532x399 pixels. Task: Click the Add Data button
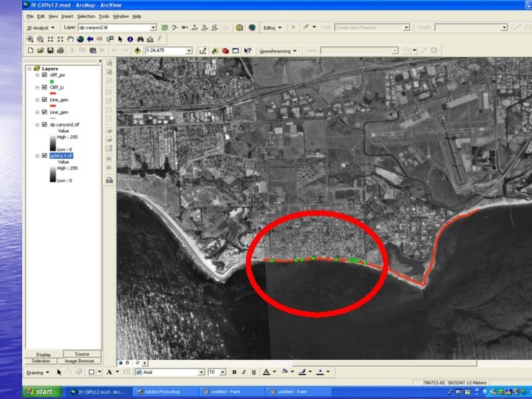pyautogui.click(x=137, y=50)
